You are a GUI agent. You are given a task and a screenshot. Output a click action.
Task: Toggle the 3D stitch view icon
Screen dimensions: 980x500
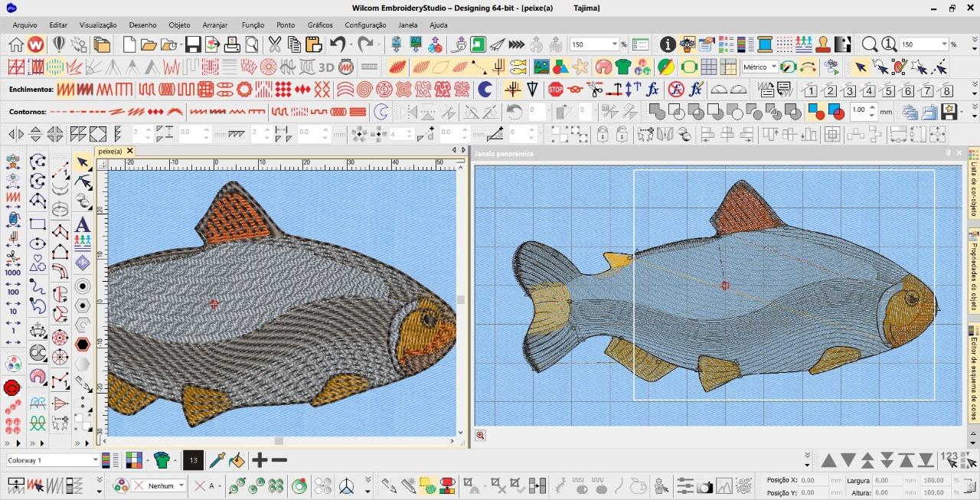point(327,67)
